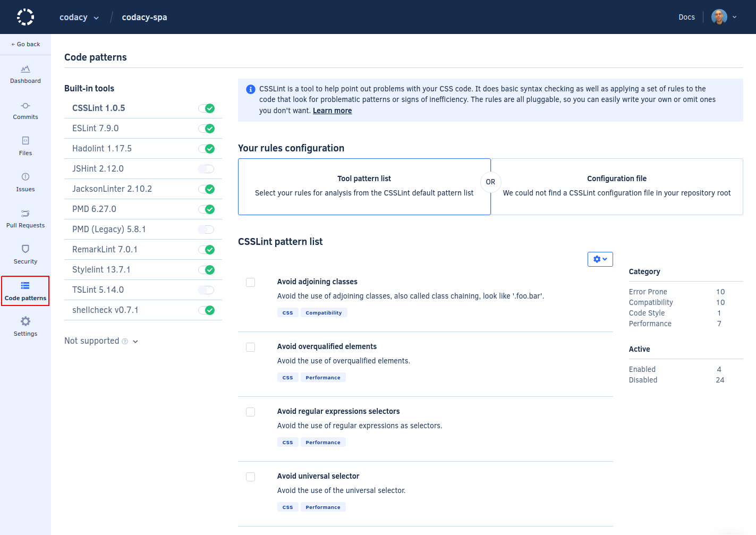Open the Pull Requests sidebar icon
The width and height of the screenshot is (756, 535).
[26, 213]
